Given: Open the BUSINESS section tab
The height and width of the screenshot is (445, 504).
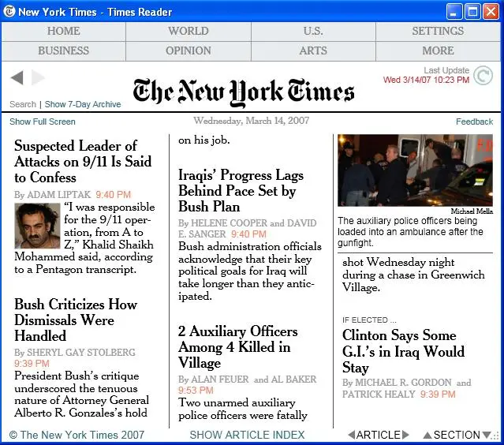Looking at the screenshot, I should [x=64, y=50].
